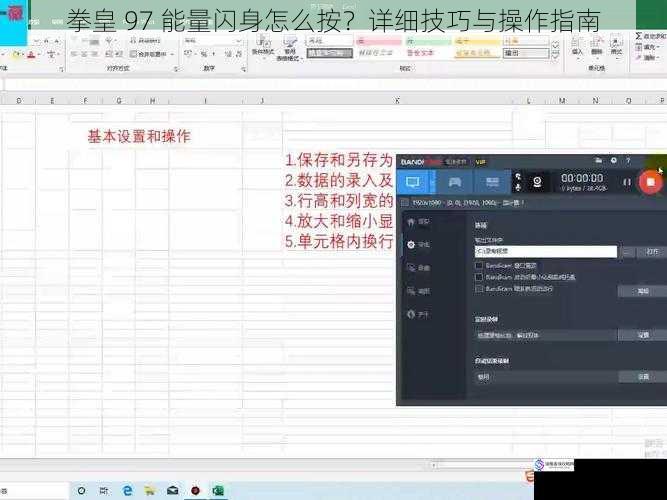Click Bandicam browse "..." button beside output folder
This screenshot has width=667, height=500.
[627, 252]
